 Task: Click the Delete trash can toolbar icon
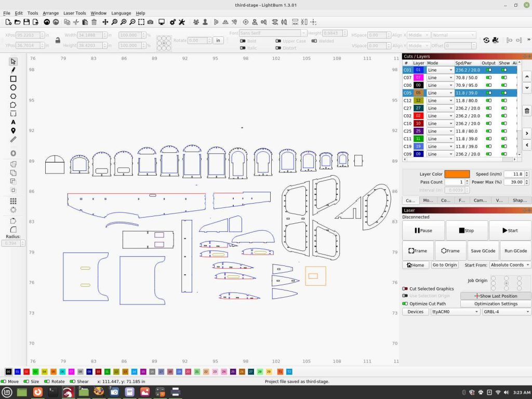click(x=94, y=22)
